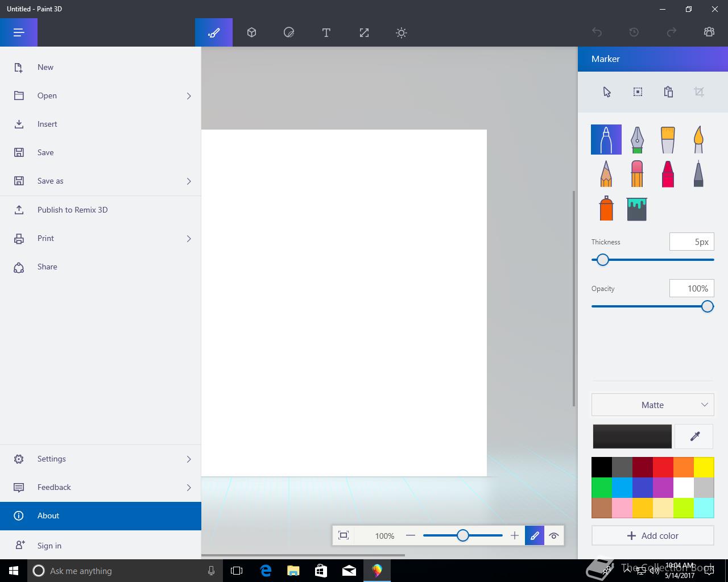Select the red Crayon tool
728x582 pixels.
668,173
